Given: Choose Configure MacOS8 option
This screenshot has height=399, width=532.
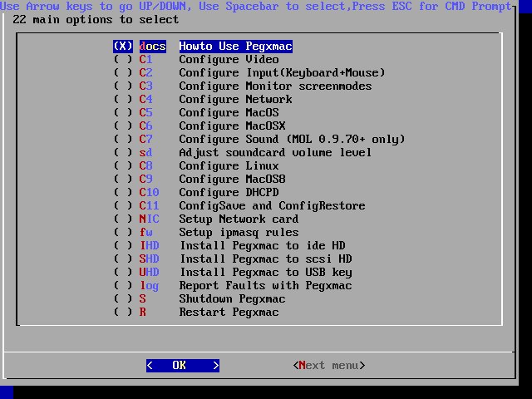Looking at the screenshot, I should coord(233,179).
